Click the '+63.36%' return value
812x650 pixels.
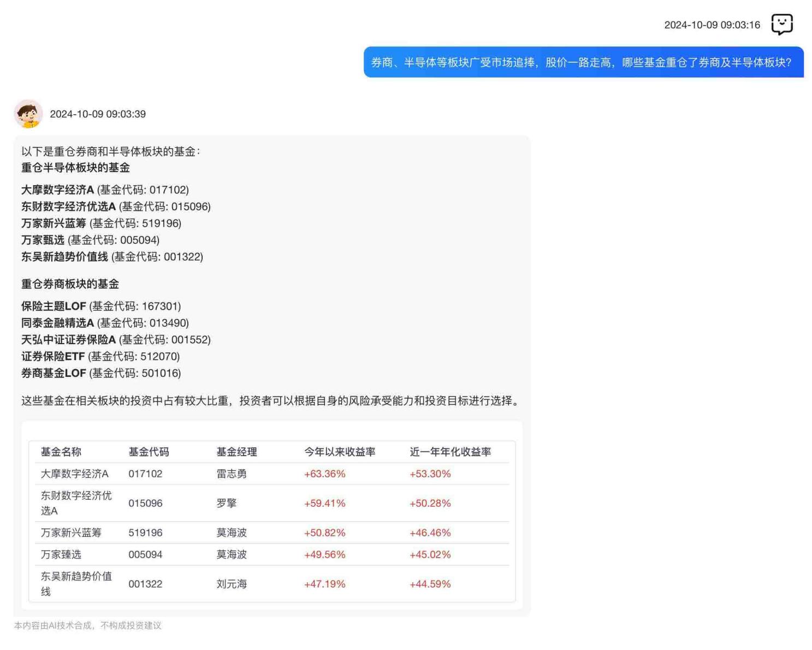point(325,474)
